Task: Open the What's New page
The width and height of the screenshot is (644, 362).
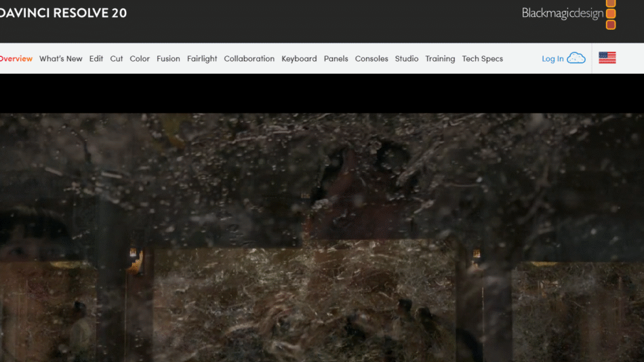Action: pyautogui.click(x=60, y=59)
